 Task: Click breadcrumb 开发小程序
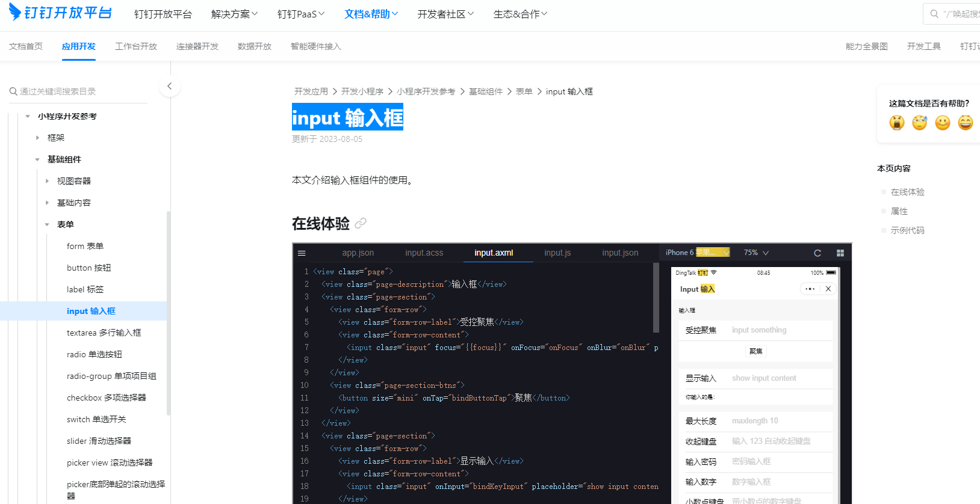coord(362,91)
